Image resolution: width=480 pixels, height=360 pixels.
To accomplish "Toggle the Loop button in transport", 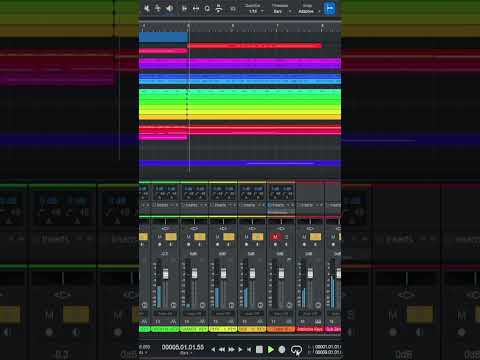I will [296, 350].
